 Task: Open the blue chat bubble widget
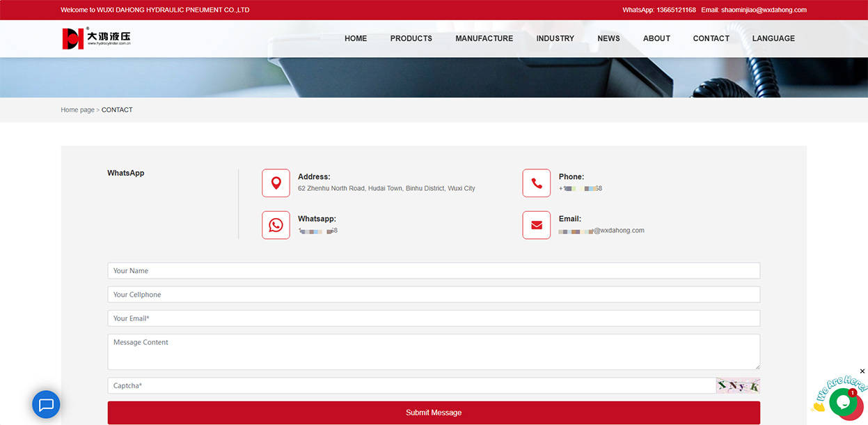pyautogui.click(x=46, y=404)
